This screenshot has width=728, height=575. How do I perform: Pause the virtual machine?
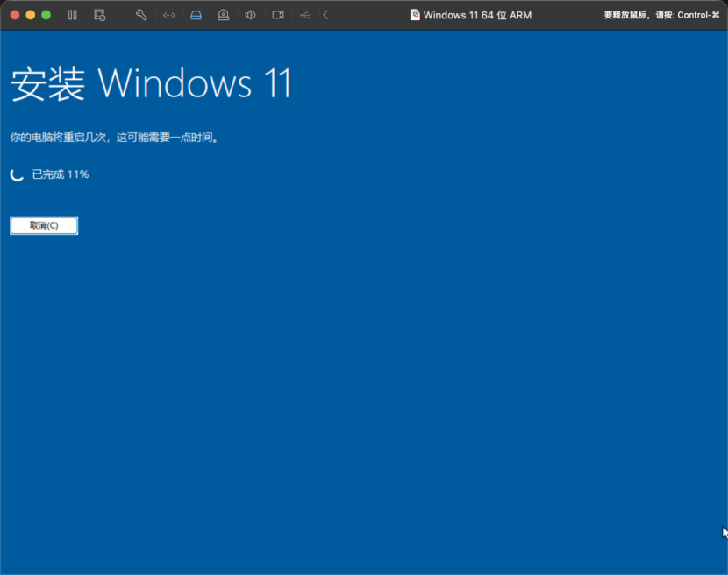click(x=73, y=15)
